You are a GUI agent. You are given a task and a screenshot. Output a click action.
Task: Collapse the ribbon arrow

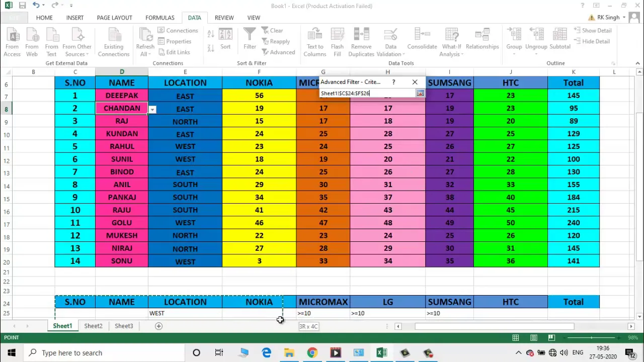click(x=637, y=63)
